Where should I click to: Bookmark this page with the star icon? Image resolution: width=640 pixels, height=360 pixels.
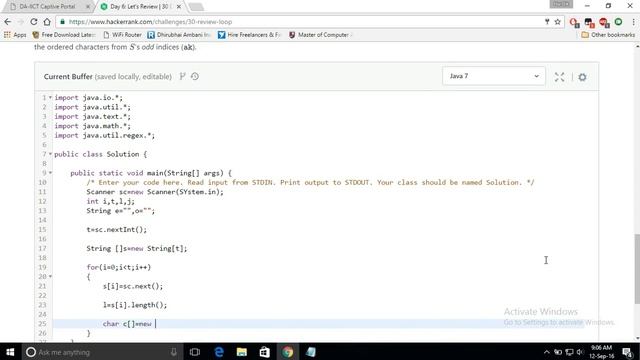coord(558,22)
